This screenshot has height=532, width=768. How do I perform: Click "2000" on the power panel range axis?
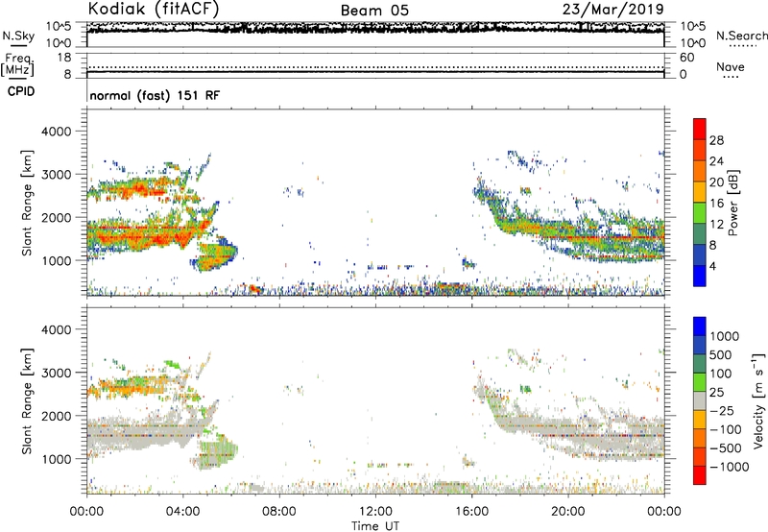click(x=57, y=217)
